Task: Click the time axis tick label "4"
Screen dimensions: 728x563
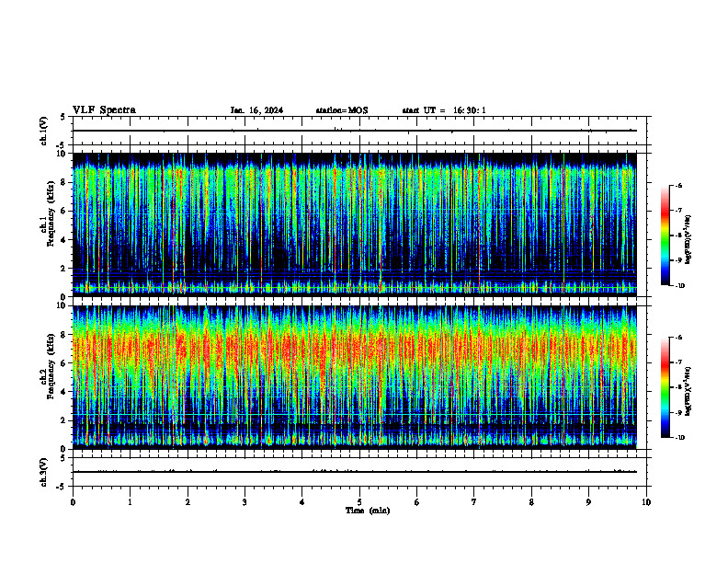Action: [x=302, y=502]
